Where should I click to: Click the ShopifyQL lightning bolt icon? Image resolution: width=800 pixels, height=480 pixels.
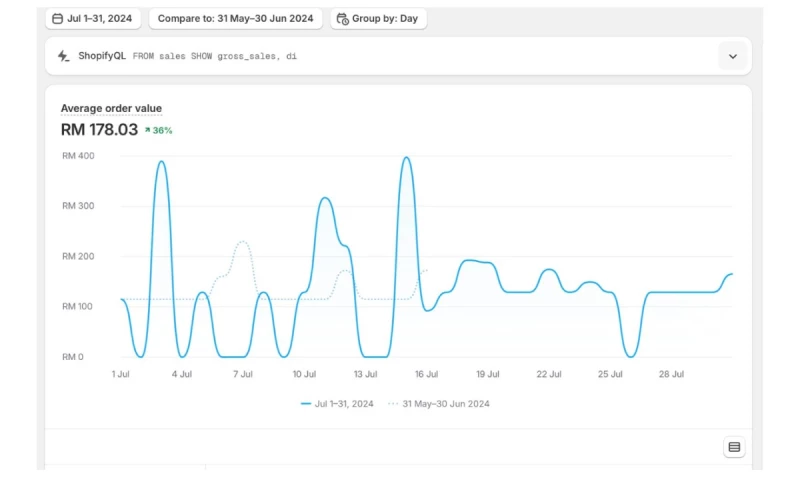point(64,56)
